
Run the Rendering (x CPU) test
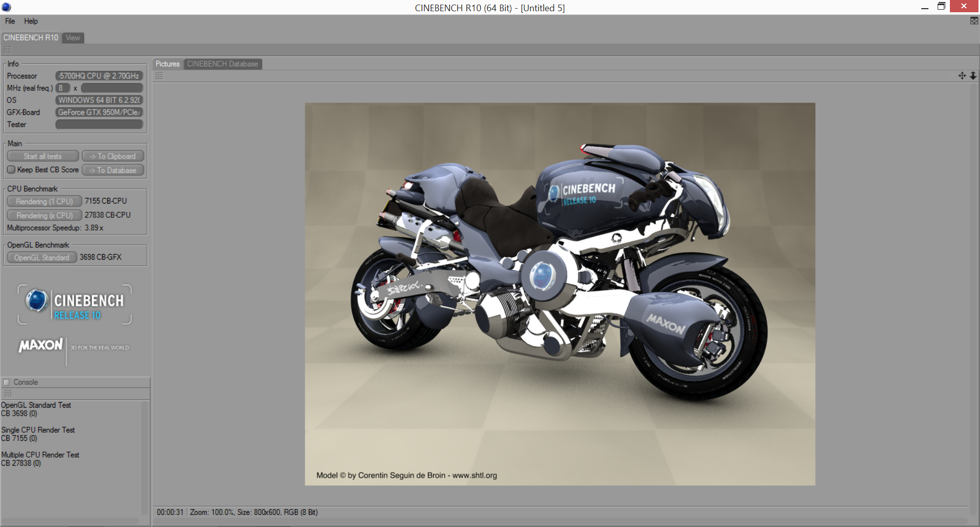pyautogui.click(x=44, y=215)
